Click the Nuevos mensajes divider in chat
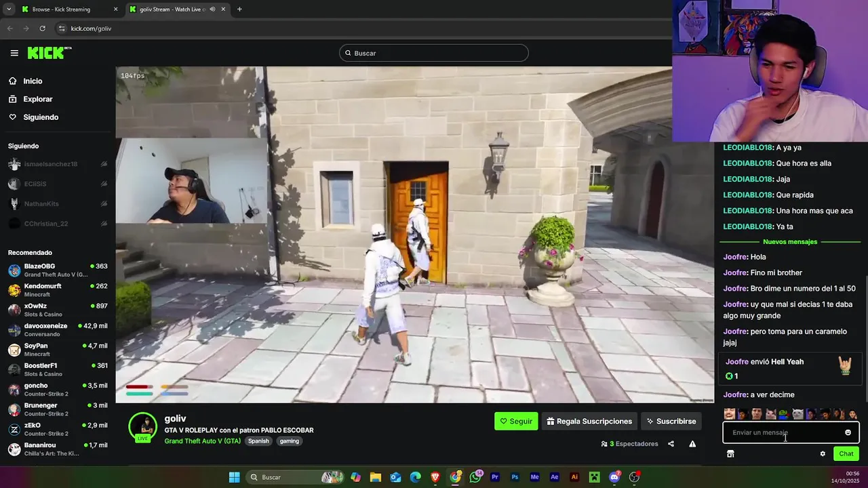 (790, 242)
